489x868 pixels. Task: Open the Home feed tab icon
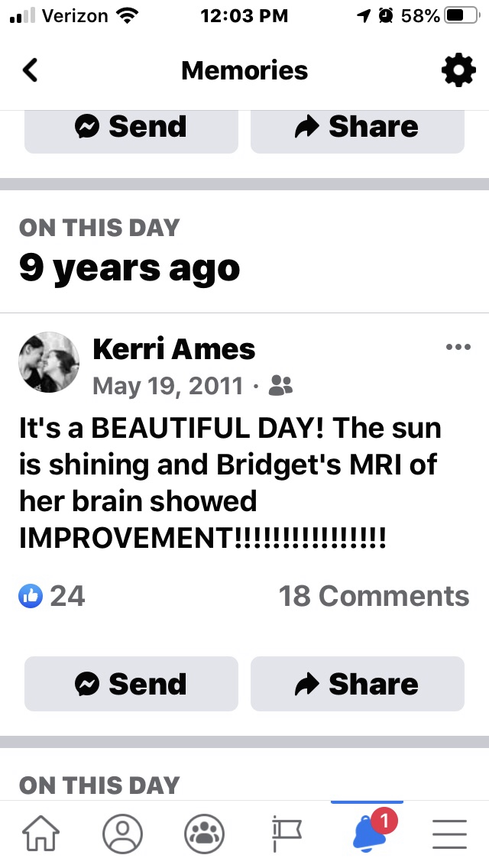click(40, 834)
